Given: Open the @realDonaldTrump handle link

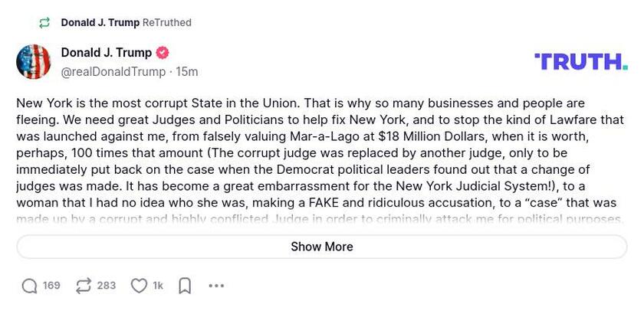Looking at the screenshot, I should (113, 71).
